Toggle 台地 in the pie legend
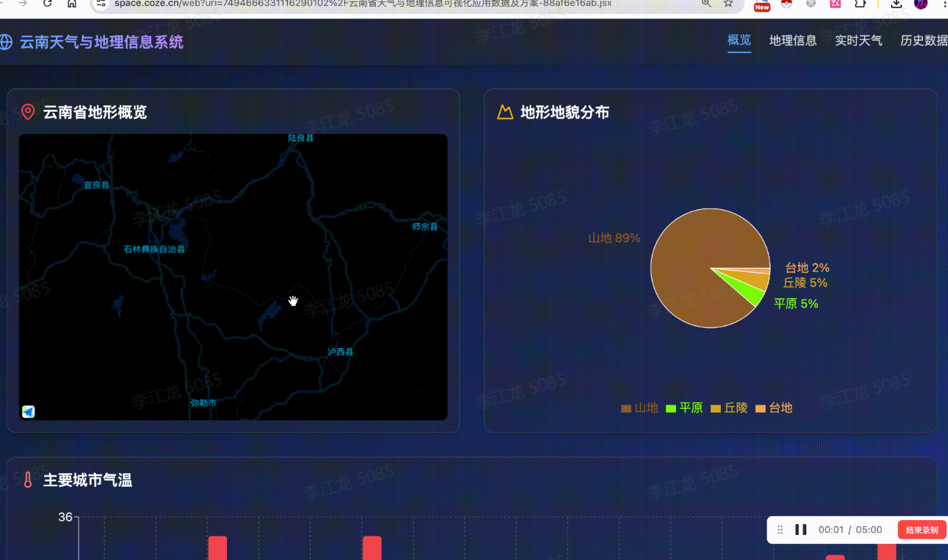Image resolution: width=948 pixels, height=560 pixels. tap(774, 408)
